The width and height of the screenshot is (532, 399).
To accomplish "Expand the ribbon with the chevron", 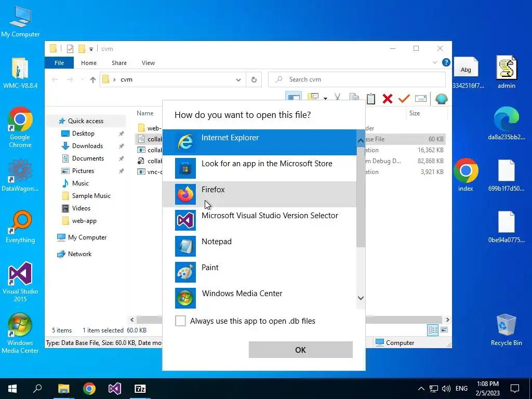I will [x=435, y=62].
